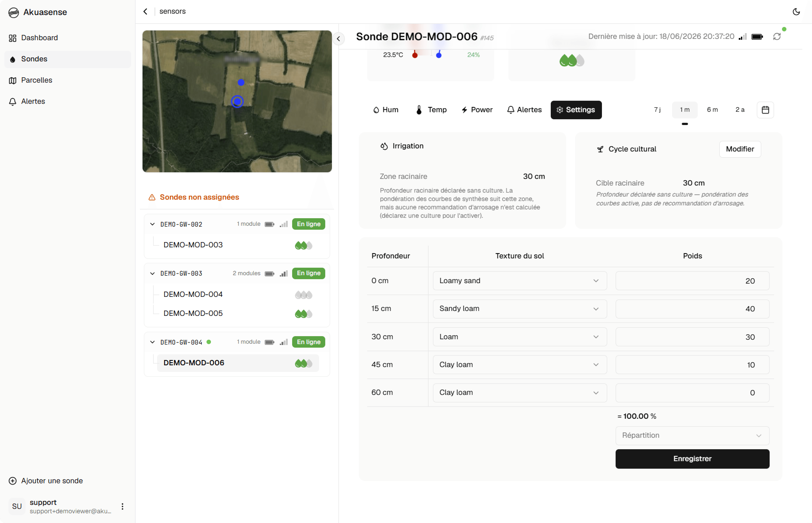The width and height of the screenshot is (812, 523).
Task: Click Ajouter une sonde
Action: (x=46, y=481)
